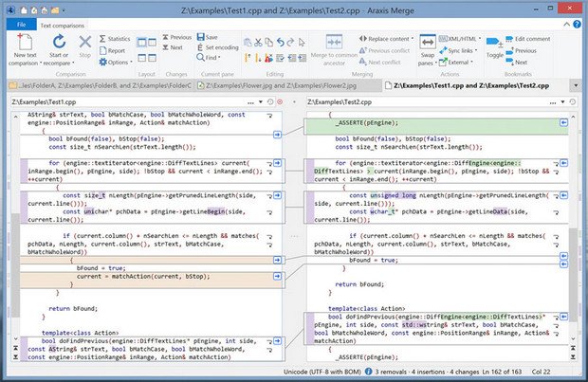Click the Paste clipboard icon
This screenshot has width=588, height=382.
248,43
